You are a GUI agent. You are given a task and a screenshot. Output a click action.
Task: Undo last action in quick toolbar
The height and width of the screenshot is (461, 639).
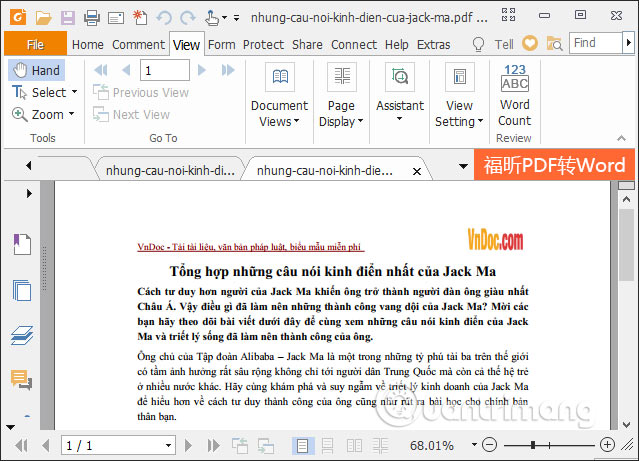(164, 18)
